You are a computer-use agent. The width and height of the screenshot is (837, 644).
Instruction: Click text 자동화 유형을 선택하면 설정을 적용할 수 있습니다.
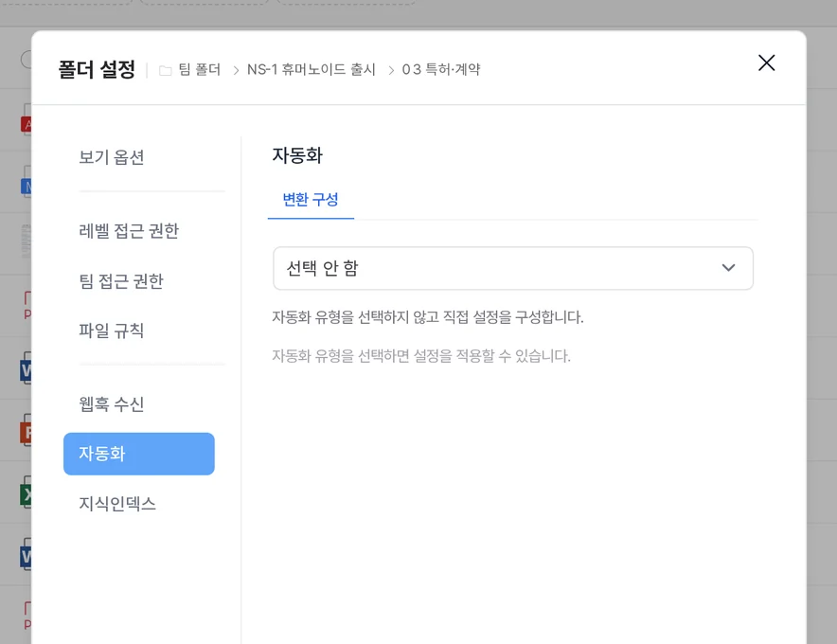point(421,356)
